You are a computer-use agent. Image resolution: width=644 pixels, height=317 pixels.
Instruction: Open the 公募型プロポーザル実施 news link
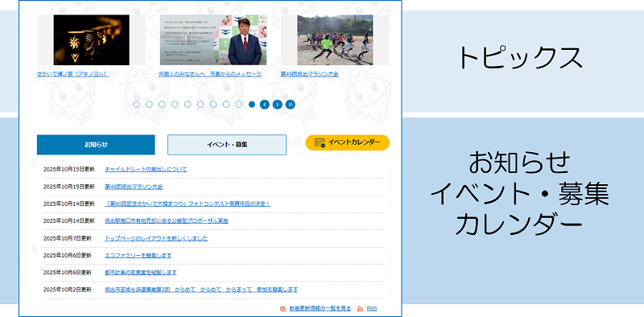[167, 221]
